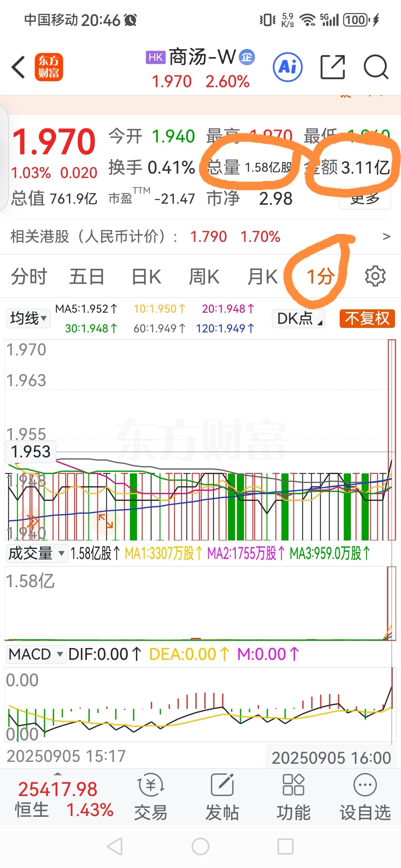Open 功能 functions icon
The height and width of the screenshot is (868, 401).
[x=293, y=797]
